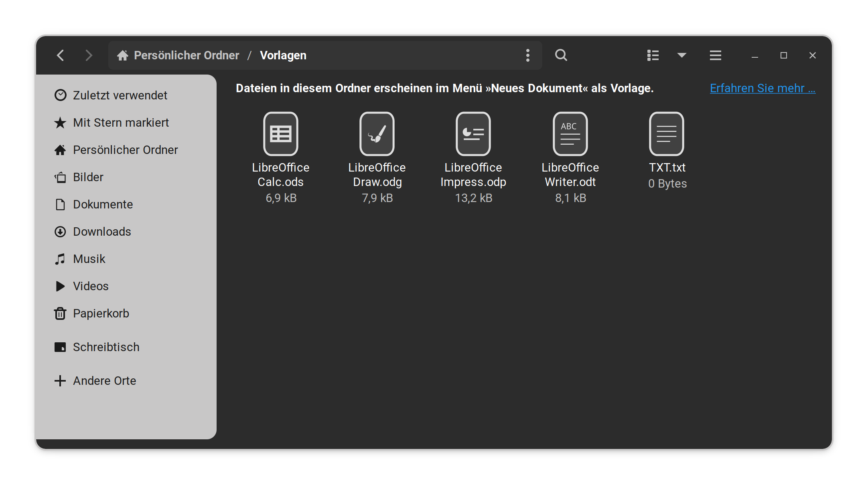The width and height of the screenshot is (868, 485).
Task: Click the back navigation arrow
Action: click(x=61, y=55)
